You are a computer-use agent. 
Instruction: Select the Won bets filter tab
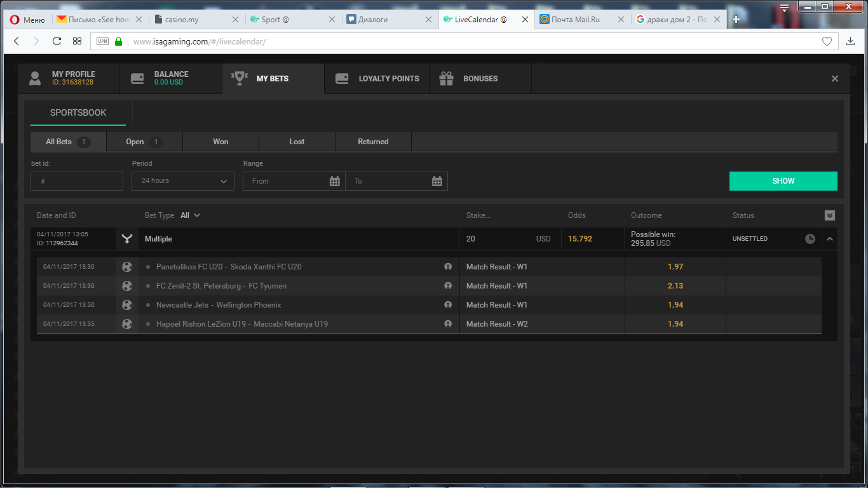[220, 142]
